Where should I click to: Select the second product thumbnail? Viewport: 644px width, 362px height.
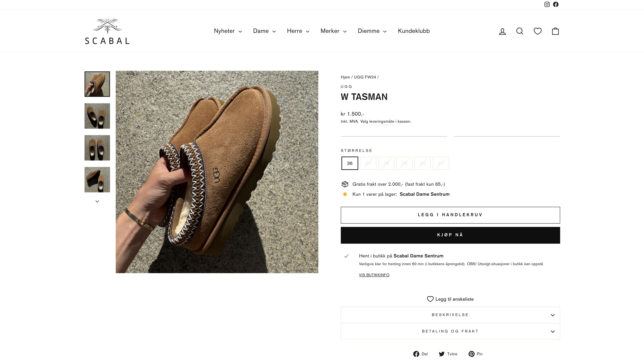[97, 116]
